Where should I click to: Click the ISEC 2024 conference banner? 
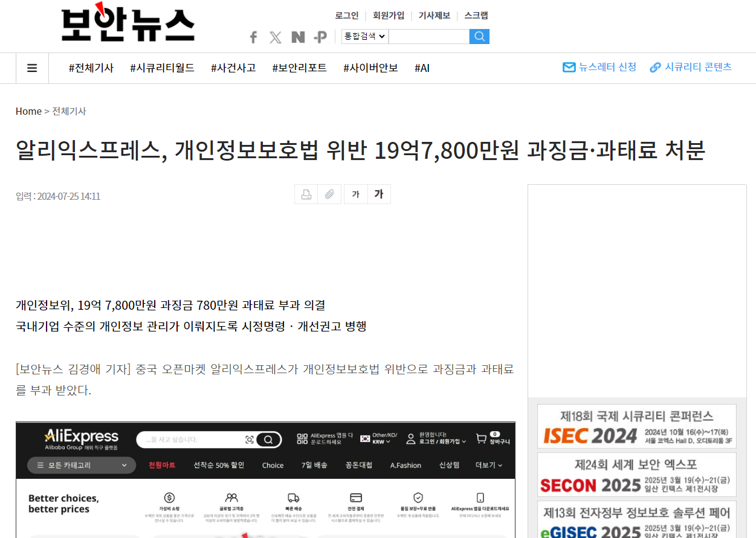click(636, 426)
